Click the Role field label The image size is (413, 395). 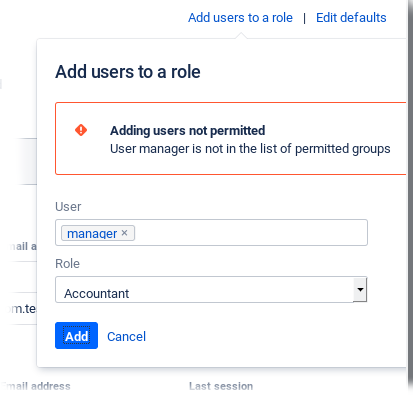click(67, 263)
